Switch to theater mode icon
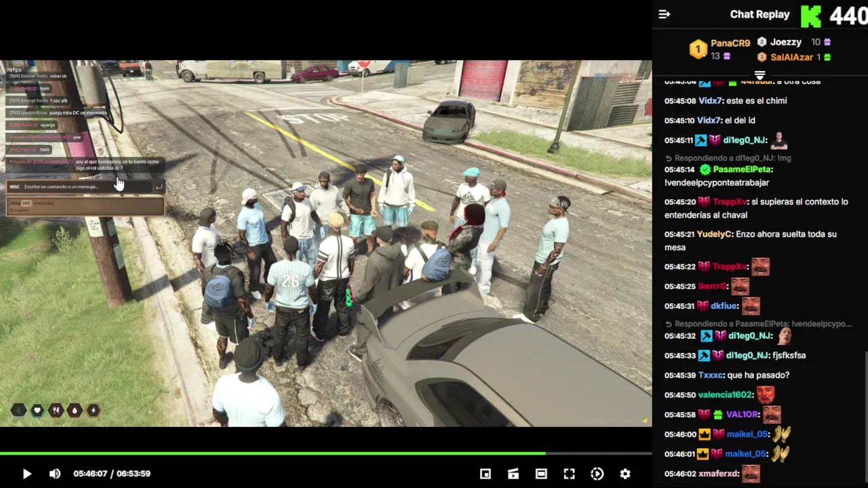868x488 pixels. click(x=541, y=474)
